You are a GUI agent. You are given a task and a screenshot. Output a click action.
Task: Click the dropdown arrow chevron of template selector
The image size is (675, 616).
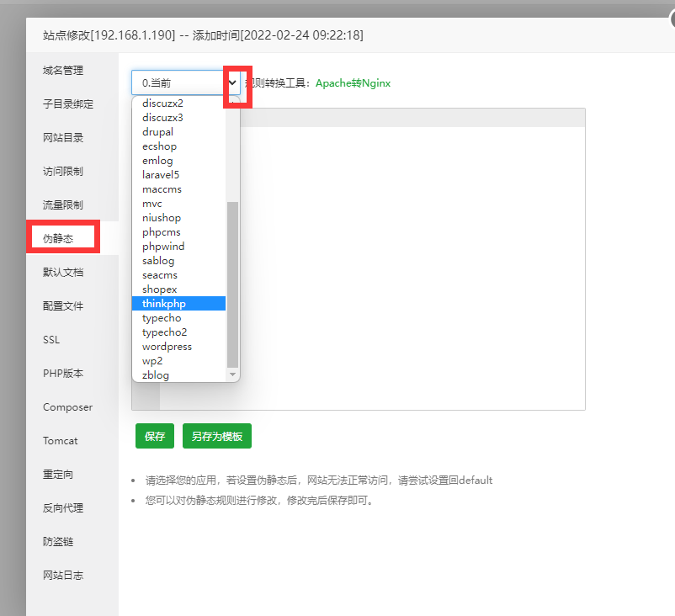tap(233, 82)
